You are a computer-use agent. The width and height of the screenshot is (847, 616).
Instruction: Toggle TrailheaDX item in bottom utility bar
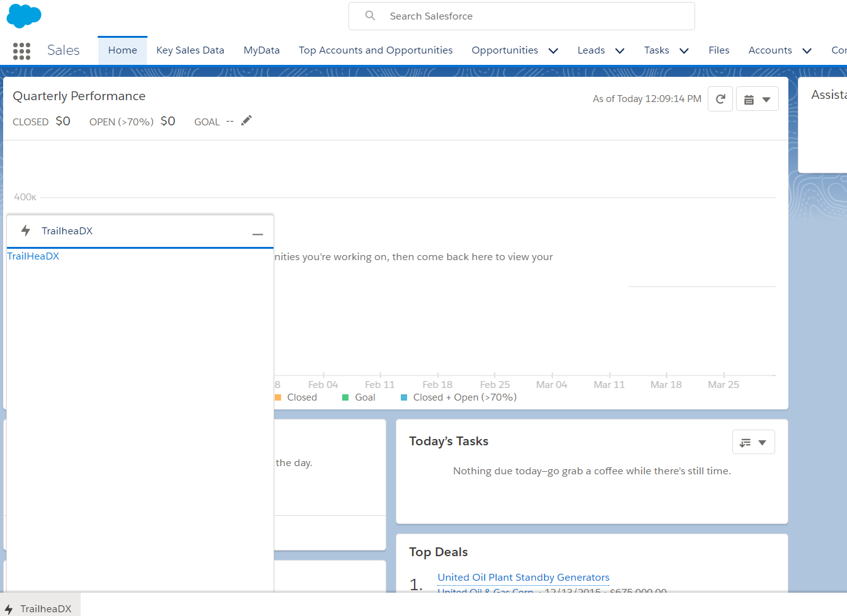(x=39, y=608)
